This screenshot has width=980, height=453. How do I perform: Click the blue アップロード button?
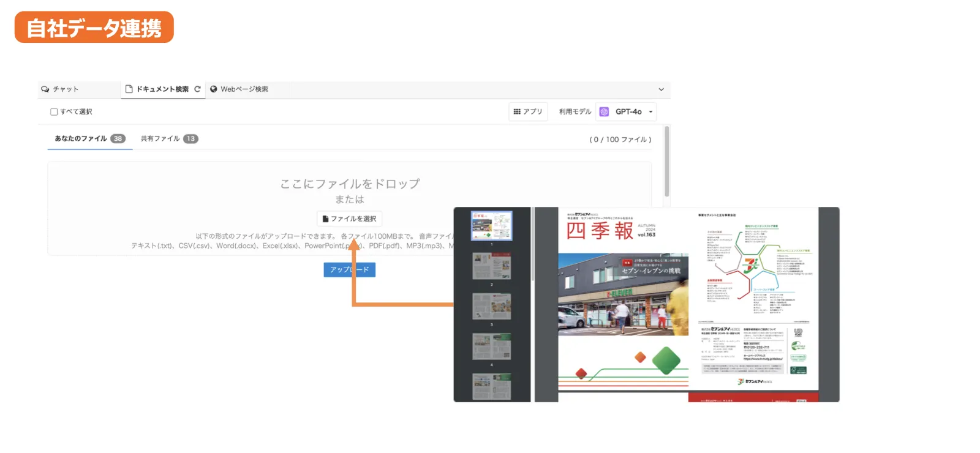click(350, 269)
